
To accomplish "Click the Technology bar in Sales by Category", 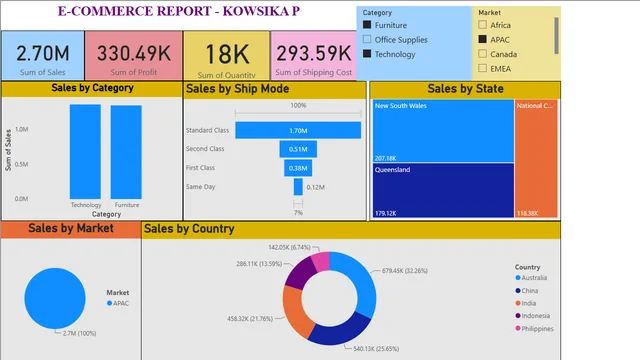I will [85, 152].
